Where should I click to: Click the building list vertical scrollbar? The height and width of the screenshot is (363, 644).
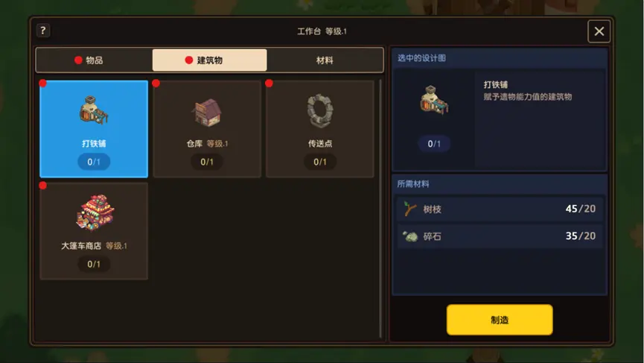(380, 208)
